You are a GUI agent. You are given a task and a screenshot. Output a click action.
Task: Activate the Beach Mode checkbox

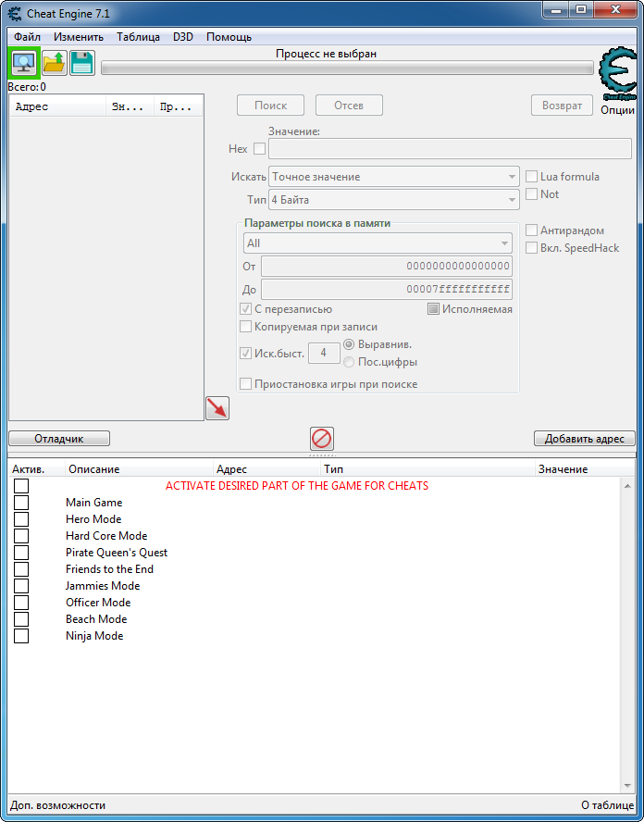point(21,619)
